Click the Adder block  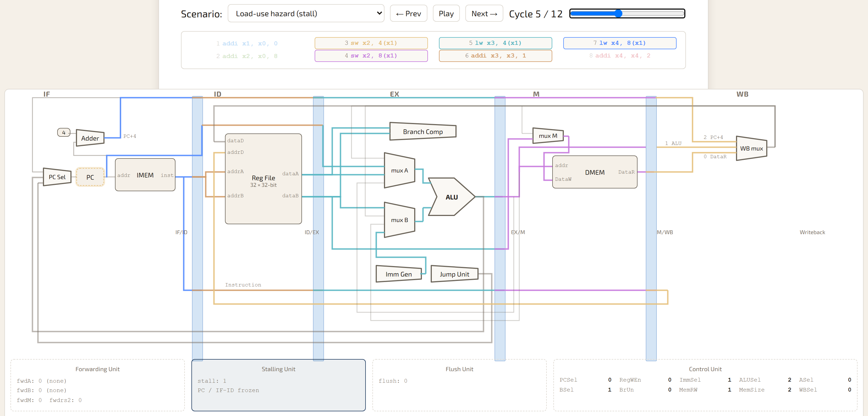90,138
